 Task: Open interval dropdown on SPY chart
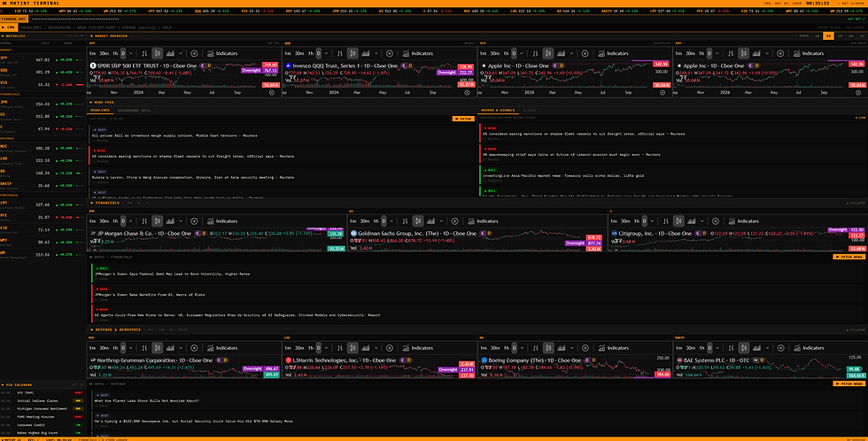pyautogui.click(x=131, y=53)
